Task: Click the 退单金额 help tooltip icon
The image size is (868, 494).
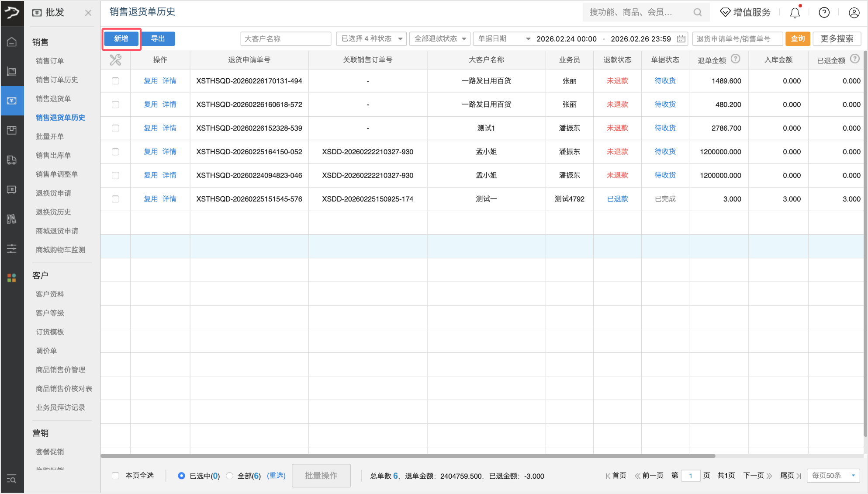Action: [x=736, y=59]
